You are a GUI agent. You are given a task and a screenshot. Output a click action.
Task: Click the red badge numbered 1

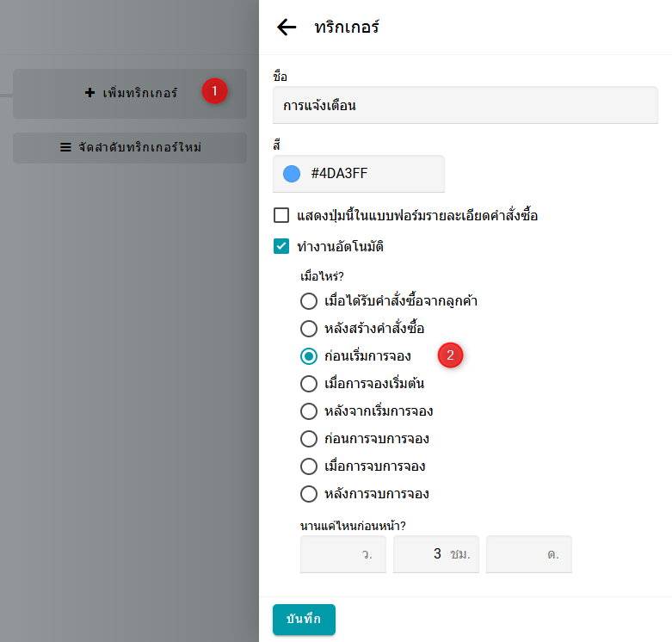point(214,90)
